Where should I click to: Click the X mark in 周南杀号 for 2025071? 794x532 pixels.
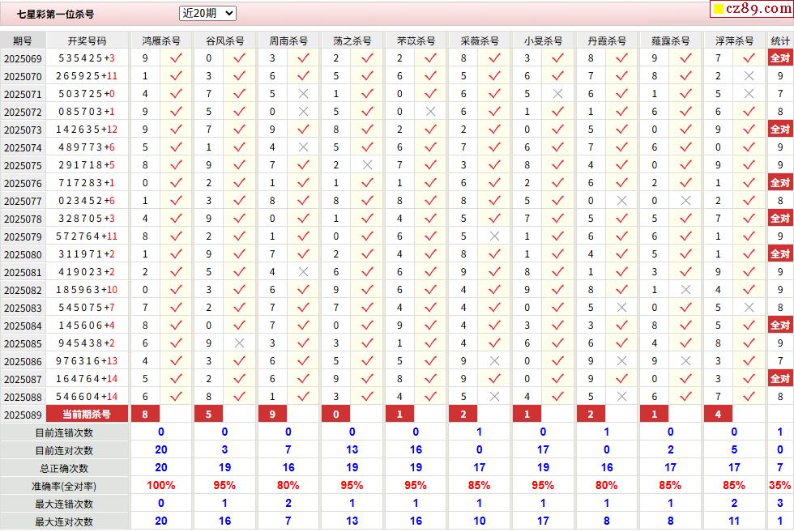pos(303,94)
